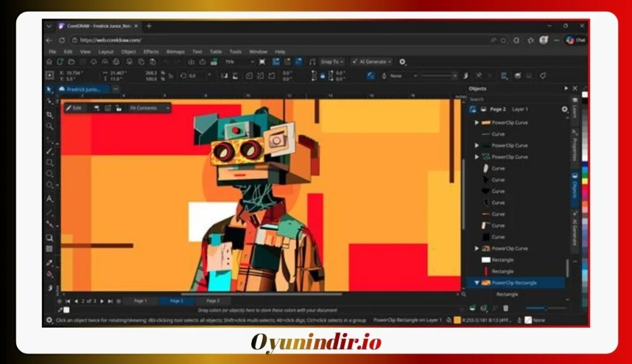
Task: Open the options gear next to AI Generate
Action: pos(402,62)
